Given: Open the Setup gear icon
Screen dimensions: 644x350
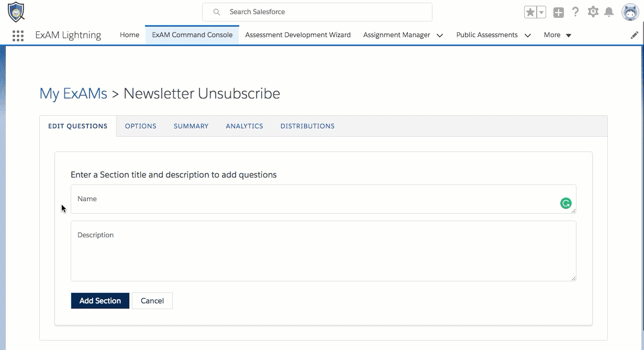Looking at the screenshot, I should coord(593,12).
